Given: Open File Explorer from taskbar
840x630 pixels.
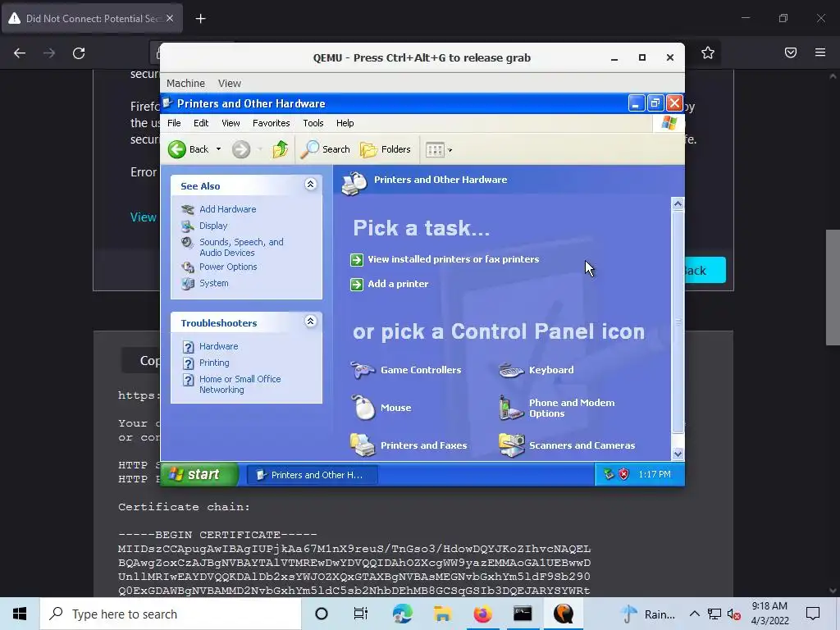Looking at the screenshot, I should 442,614.
